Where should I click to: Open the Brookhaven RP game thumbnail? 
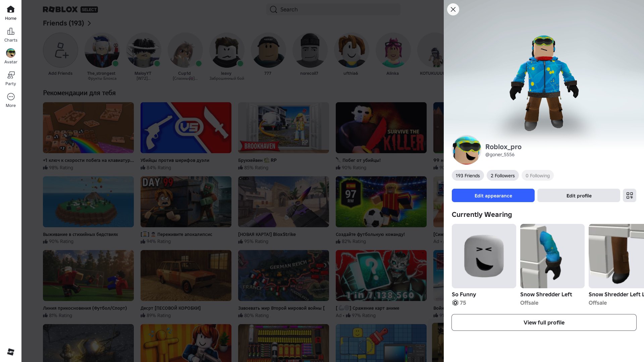283,128
